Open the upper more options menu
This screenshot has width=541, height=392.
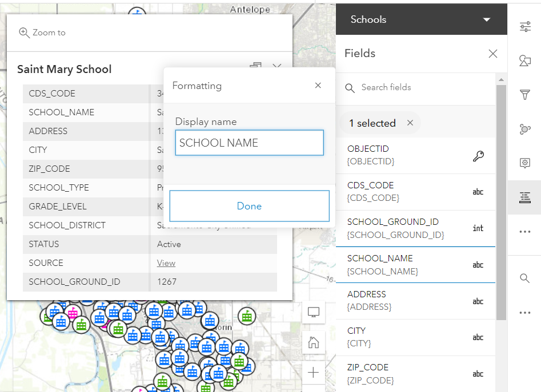point(524,232)
